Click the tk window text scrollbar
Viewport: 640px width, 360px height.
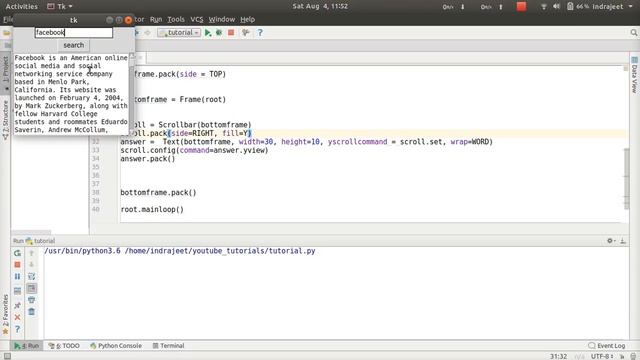tap(132, 94)
